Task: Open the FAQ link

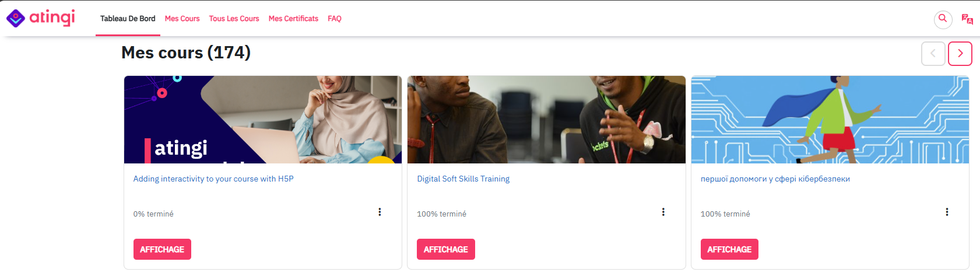Action: click(x=335, y=19)
